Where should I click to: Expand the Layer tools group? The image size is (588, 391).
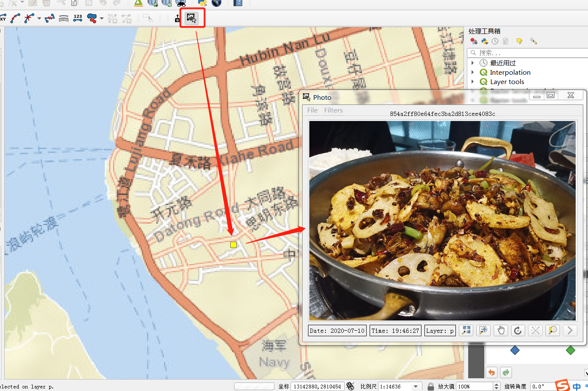click(x=472, y=82)
